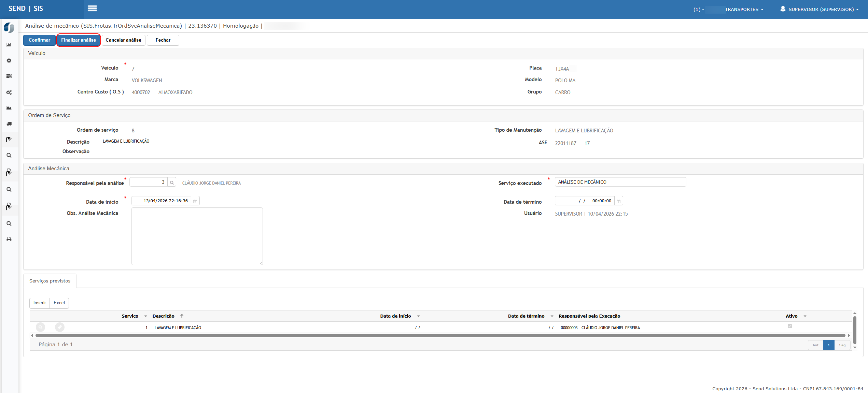This screenshot has width=868, height=393.
Task: Click the horizontal scrollbar of services grid
Action: click(440, 336)
